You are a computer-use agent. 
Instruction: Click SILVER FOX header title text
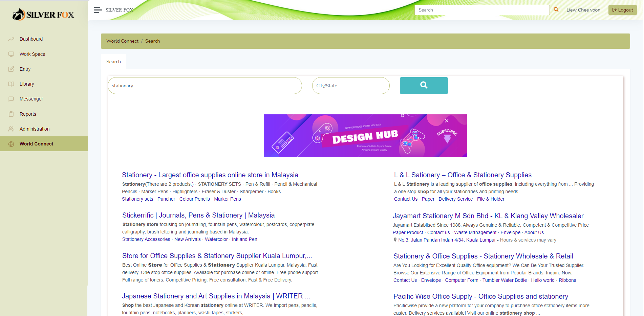pyautogui.click(x=120, y=10)
